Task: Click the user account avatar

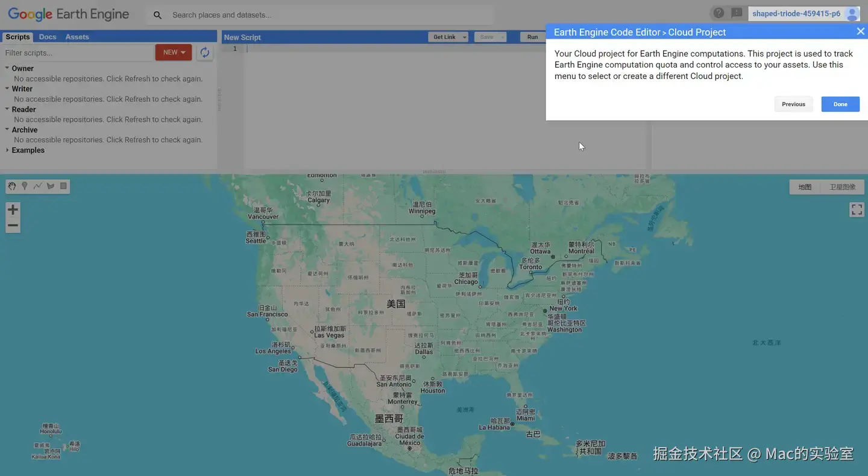Action: (852, 14)
